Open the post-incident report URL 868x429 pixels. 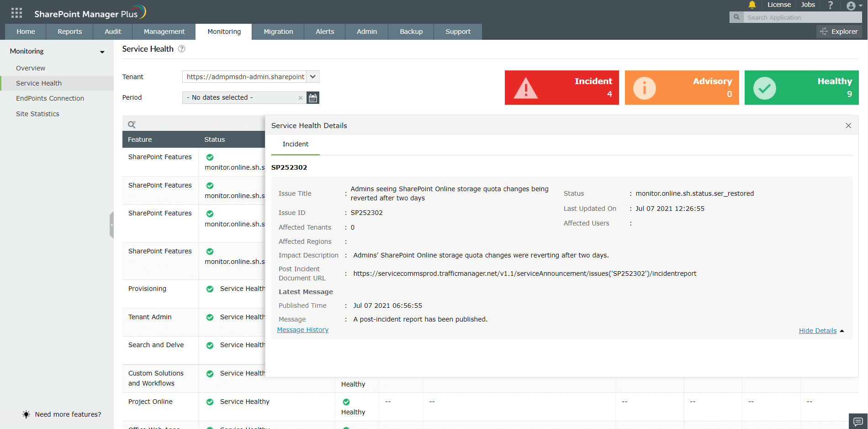tap(524, 273)
